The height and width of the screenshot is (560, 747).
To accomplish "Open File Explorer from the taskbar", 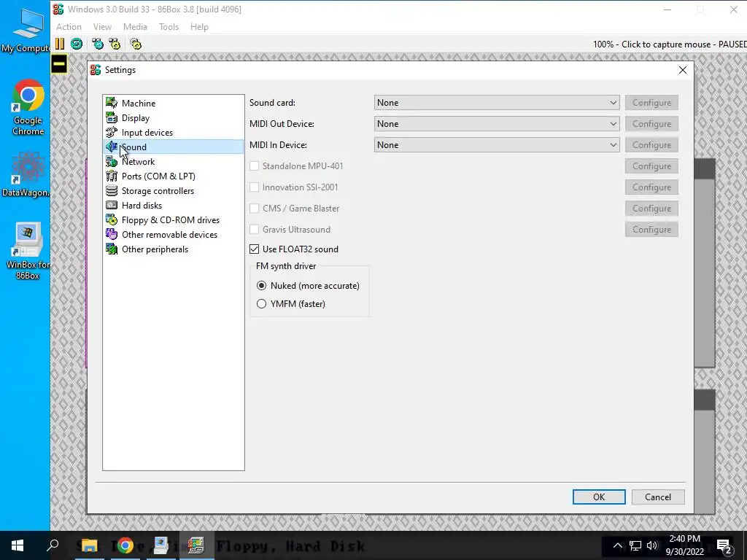I will tap(89, 545).
